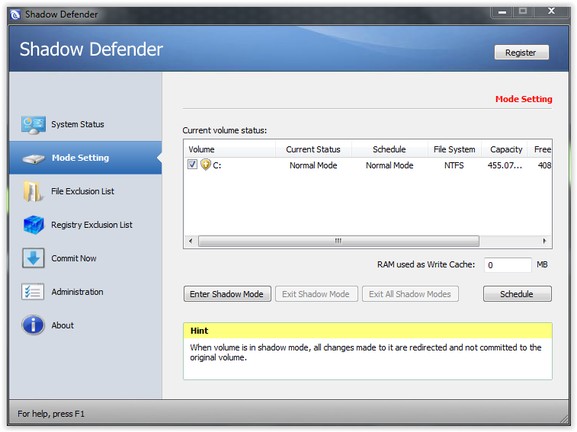
Task: Click the volume list right scroll arrow
Action: pyautogui.click(x=544, y=241)
